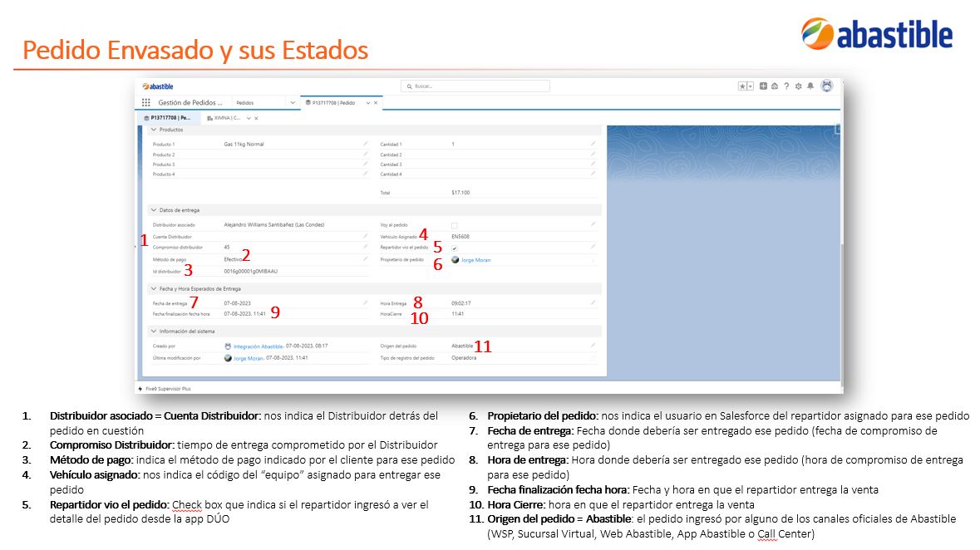980x550 pixels.
Task: Toggle the Voy al pedido checkbox
Action: [455, 226]
